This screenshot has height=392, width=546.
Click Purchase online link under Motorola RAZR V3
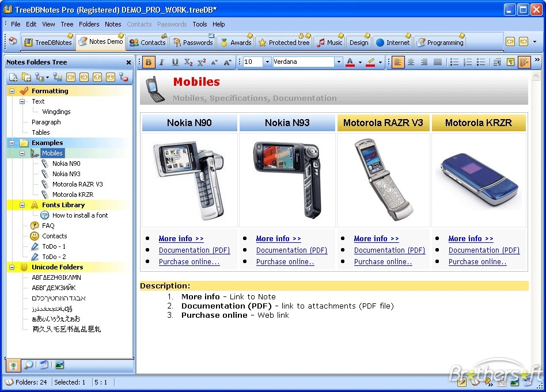click(x=383, y=261)
